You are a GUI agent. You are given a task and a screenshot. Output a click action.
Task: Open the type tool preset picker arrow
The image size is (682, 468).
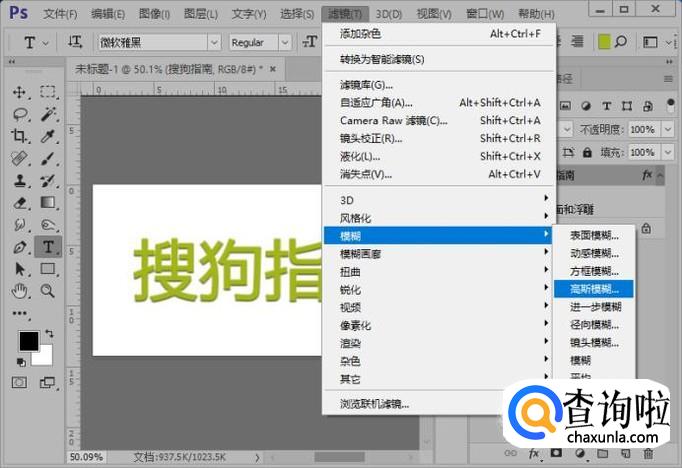click(x=45, y=43)
